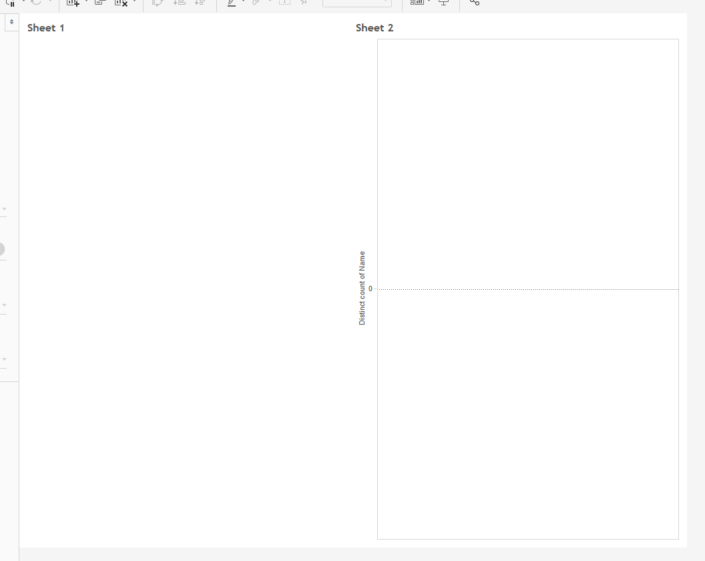Click the 0 axis tick label
Screen dimensions: 705x561
(x=370, y=289)
